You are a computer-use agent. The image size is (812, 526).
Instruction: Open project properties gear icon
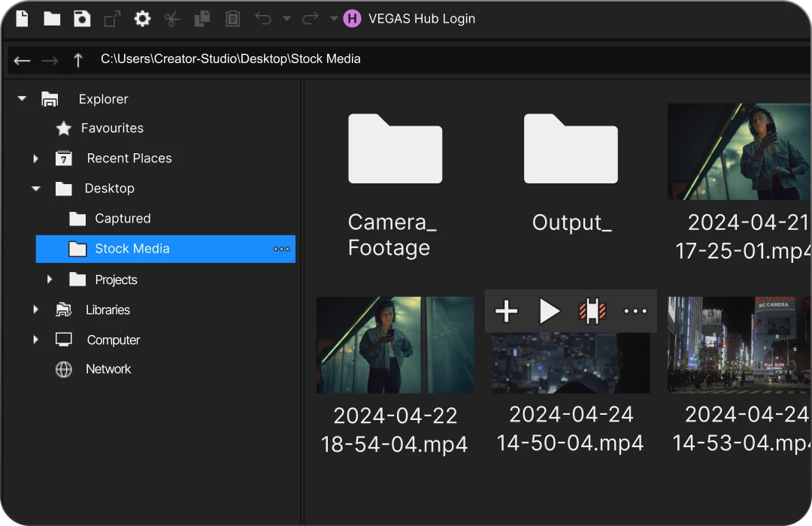click(142, 19)
